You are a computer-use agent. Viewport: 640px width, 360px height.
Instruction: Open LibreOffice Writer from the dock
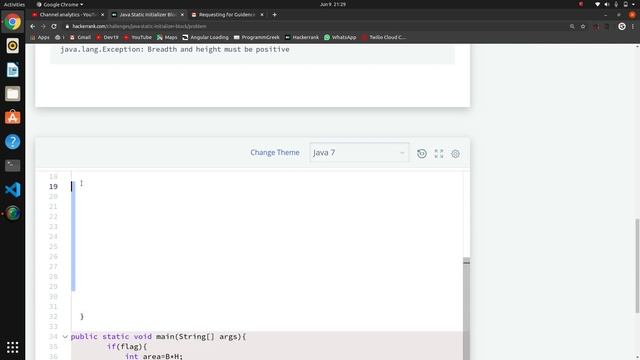pos(13,70)
